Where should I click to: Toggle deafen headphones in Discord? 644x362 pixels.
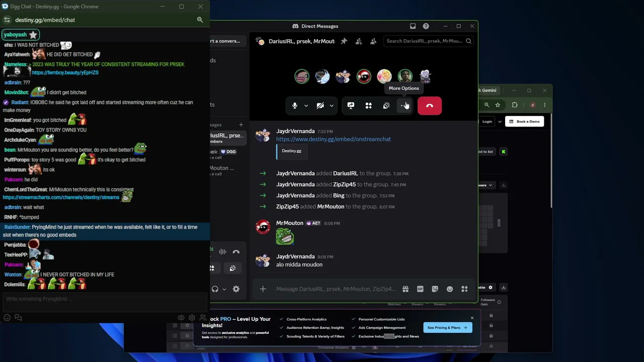[215, 289]
